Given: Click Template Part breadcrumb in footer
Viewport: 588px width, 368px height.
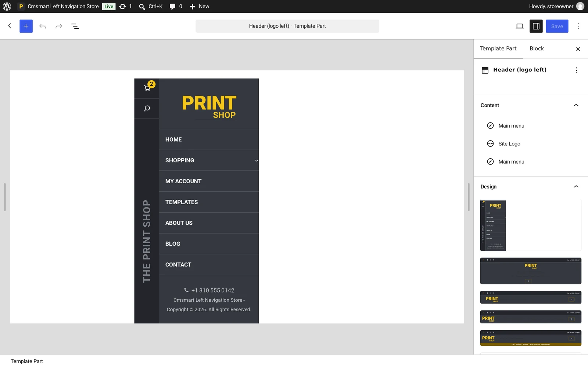Looking at the screenshot, I should (x=27, y=361).
